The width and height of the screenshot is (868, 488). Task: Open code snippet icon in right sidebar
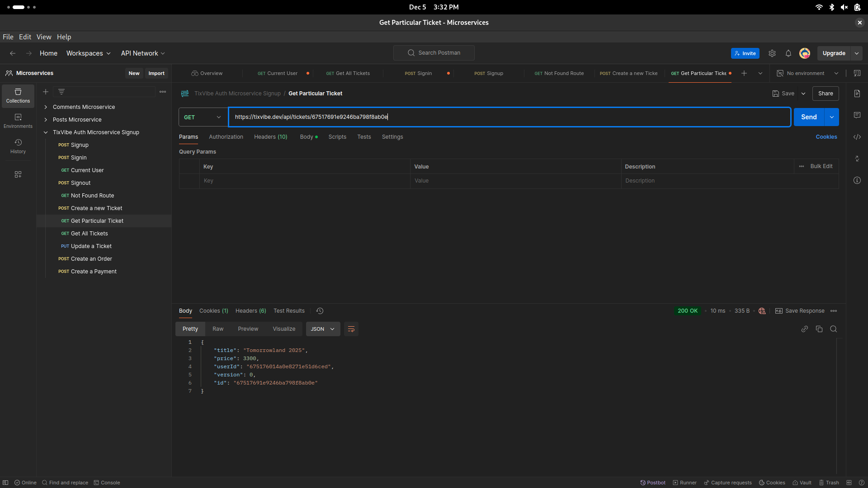(x=857, y=137)
